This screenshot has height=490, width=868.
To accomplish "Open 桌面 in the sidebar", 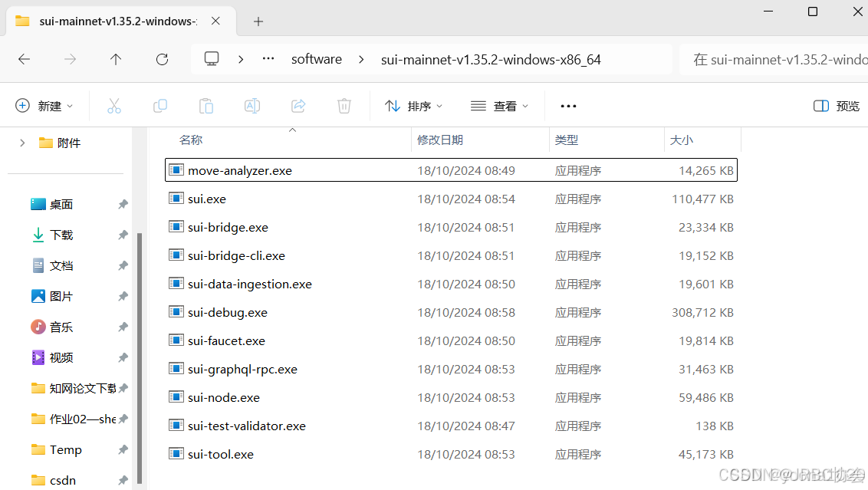I will coord(61,204).
